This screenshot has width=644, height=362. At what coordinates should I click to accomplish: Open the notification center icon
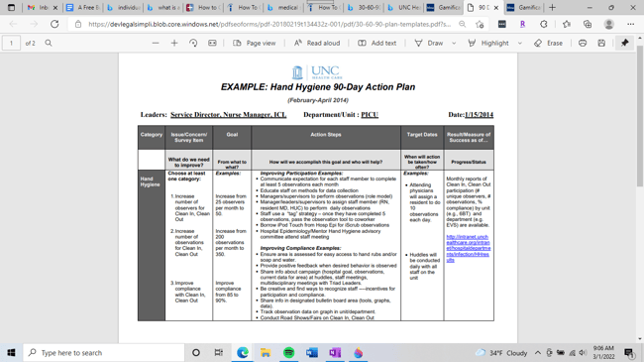tap(629, 352)
